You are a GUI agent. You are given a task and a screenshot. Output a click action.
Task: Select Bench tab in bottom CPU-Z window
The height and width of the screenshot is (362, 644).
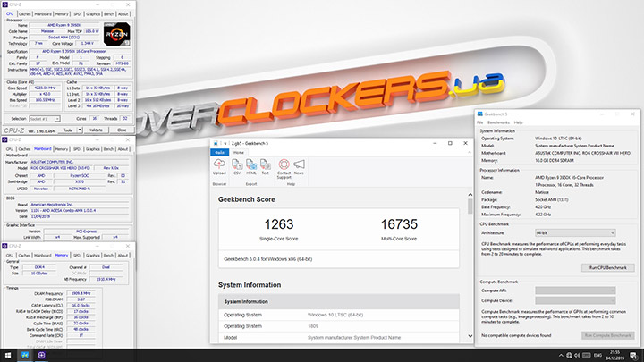tap(109, 256)
